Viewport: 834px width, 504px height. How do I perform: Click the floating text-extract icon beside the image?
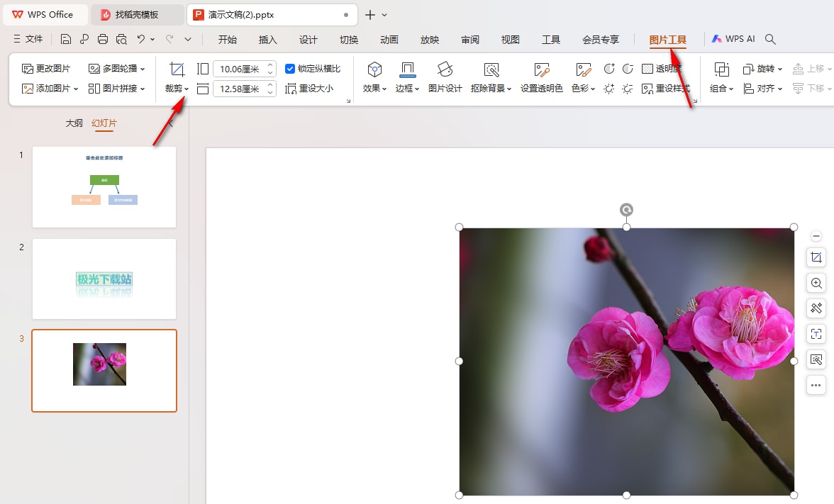[x=816, y=334]
